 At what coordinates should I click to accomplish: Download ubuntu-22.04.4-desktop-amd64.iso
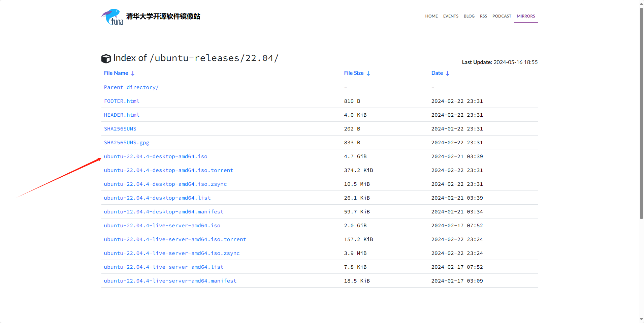[156, 156]
